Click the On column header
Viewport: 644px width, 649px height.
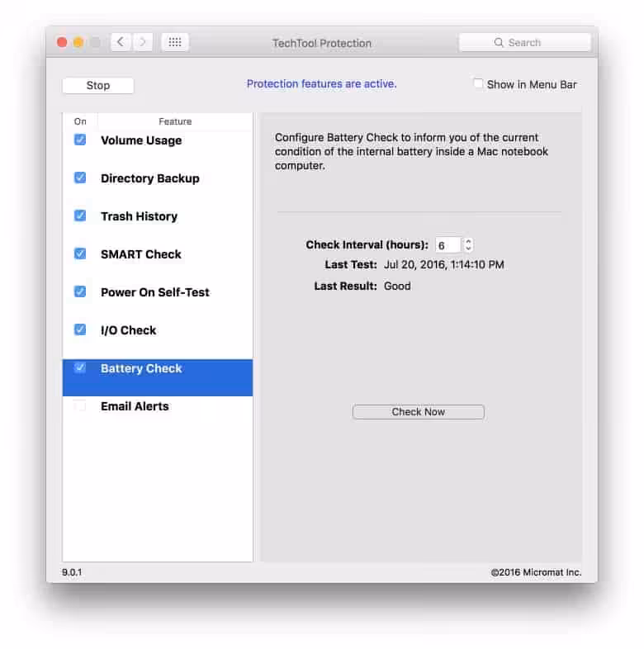80,121
